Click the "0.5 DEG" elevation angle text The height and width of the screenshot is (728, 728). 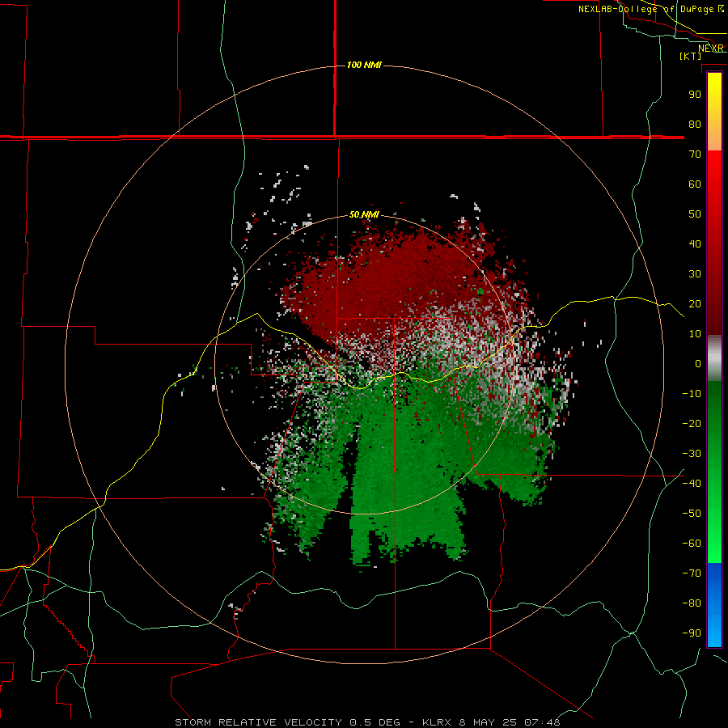[375, 722]
